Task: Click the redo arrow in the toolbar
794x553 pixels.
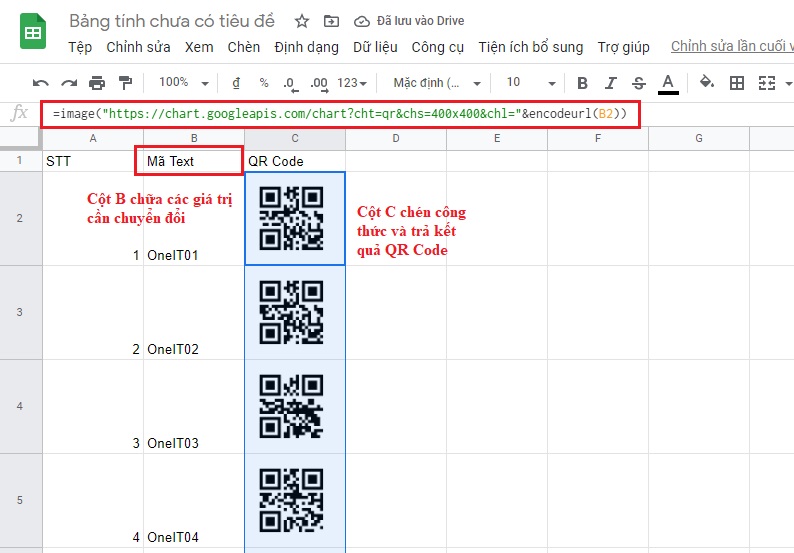Action: pos(69,83)
